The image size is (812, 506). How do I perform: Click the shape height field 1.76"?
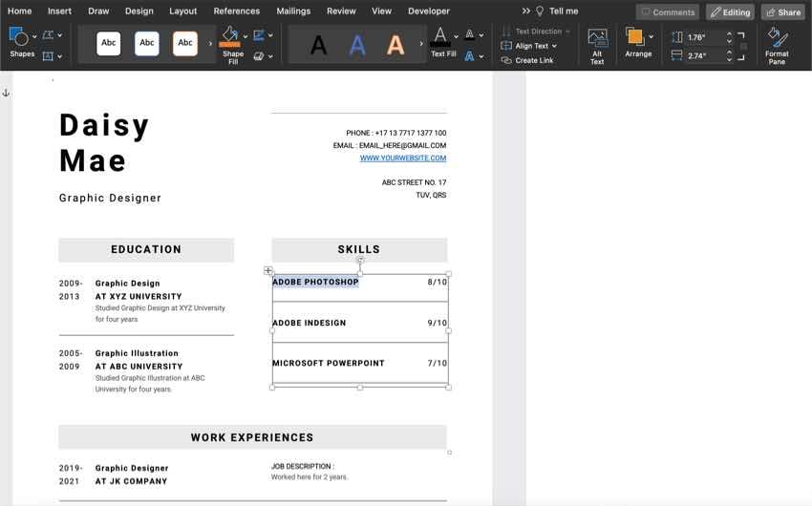click(x=704, y=37)
